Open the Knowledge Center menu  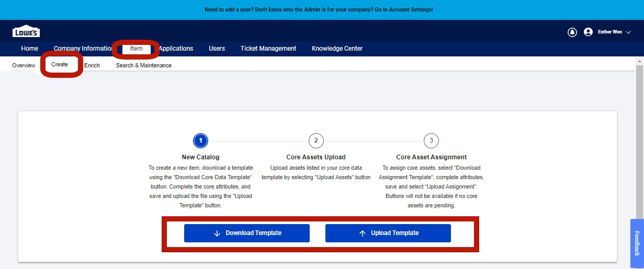pos(337,49)
